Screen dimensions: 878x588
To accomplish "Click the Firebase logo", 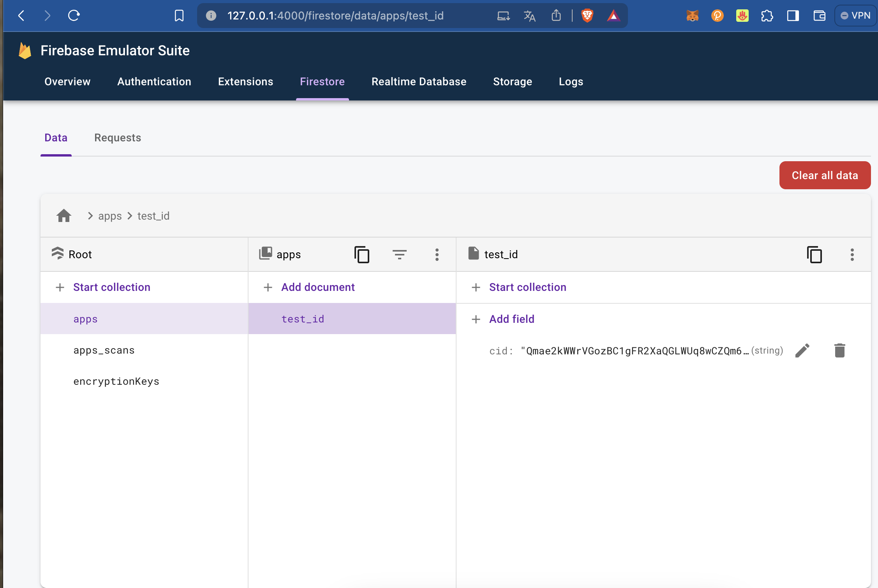I will pyautogui.click(x=25, y=51).
